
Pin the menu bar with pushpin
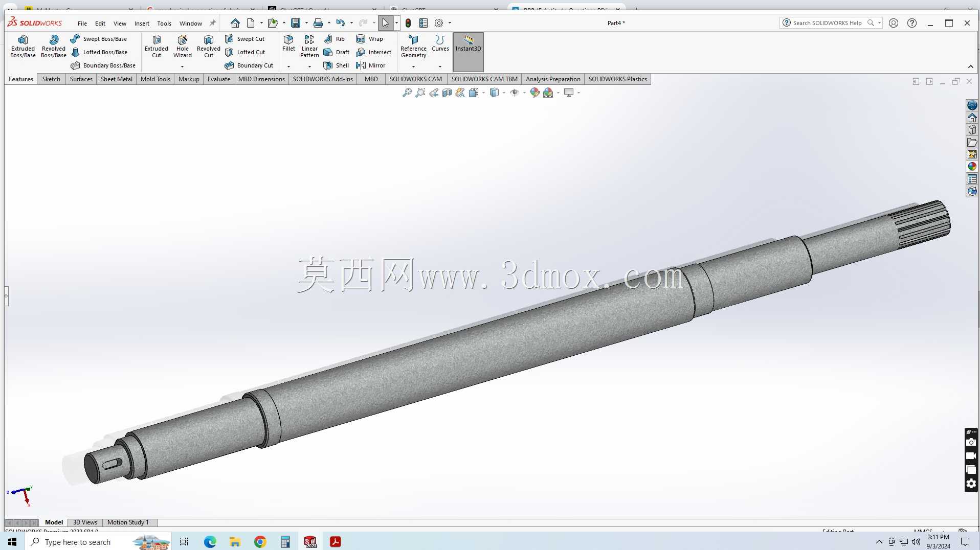(x=213, y=23)
